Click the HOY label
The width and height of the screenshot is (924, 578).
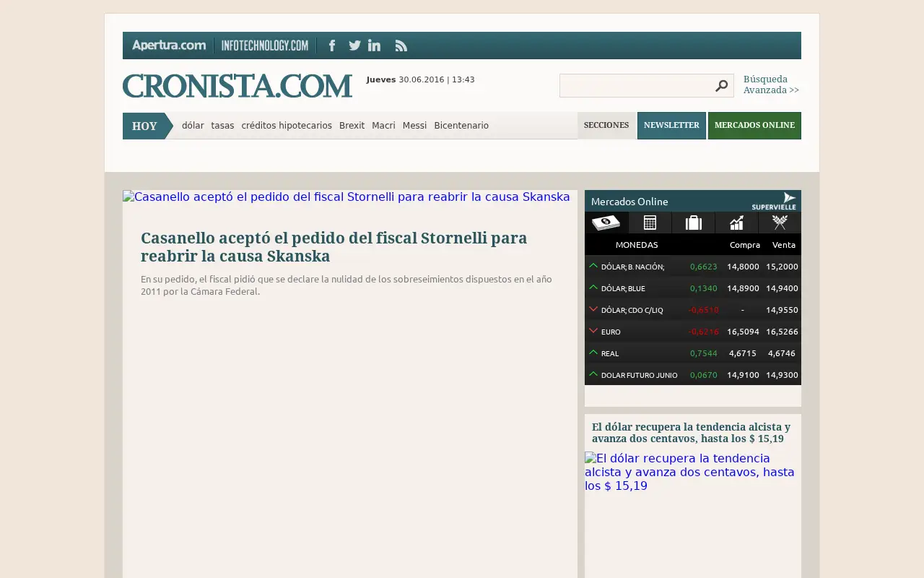click(144, 126)
